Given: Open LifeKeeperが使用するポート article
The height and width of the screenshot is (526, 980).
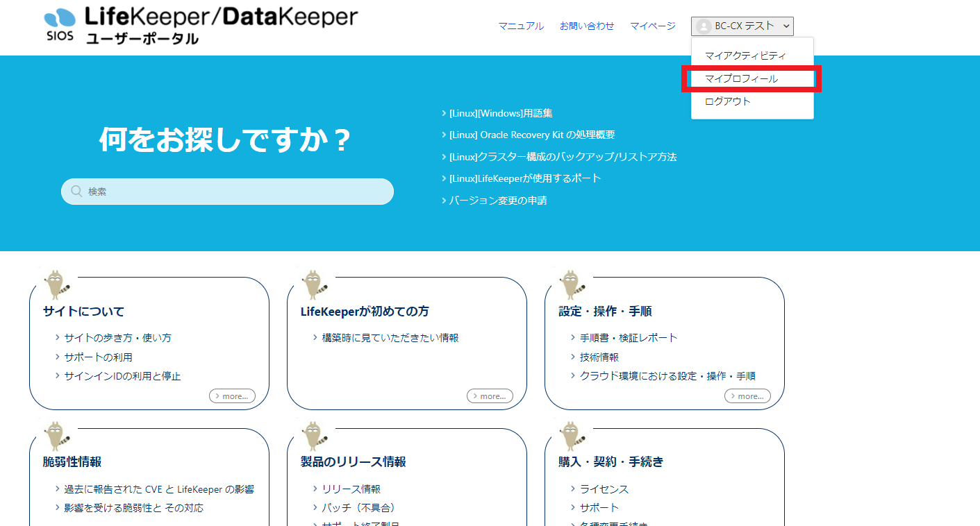Looking at the screenshot, I should tap(525, 178).
